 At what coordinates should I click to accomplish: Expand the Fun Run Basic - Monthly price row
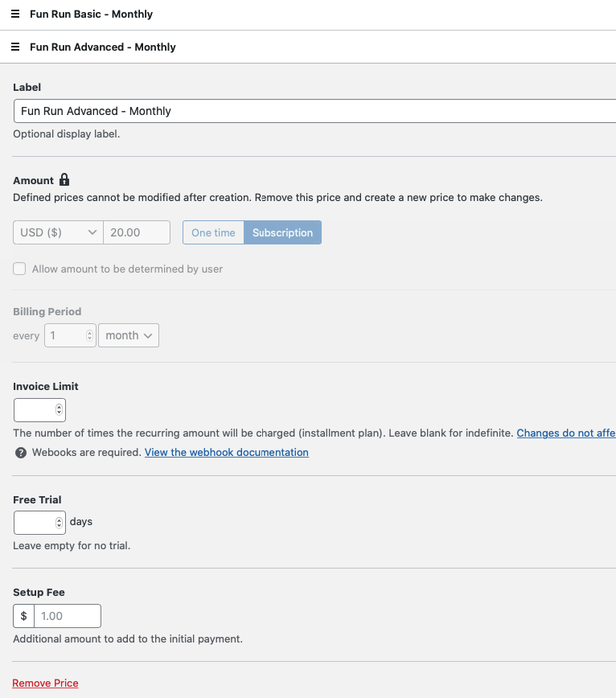308,14
